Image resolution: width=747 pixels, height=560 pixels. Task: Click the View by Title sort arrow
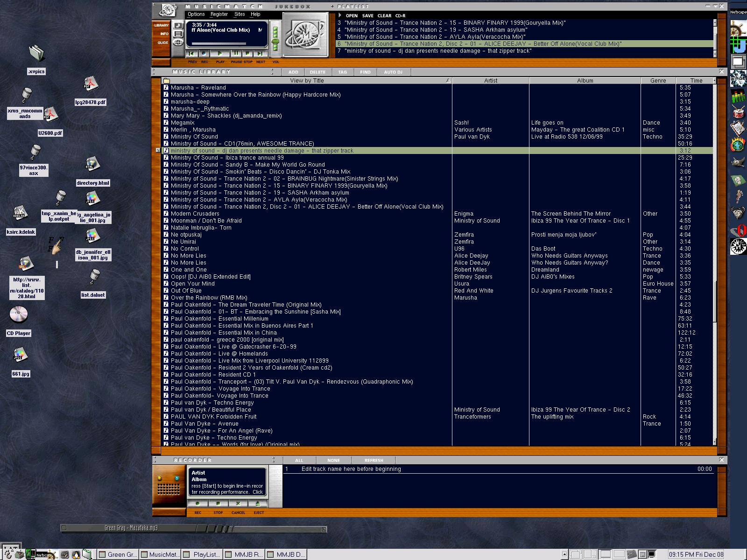pyautogui.click(x=448, y=81)
